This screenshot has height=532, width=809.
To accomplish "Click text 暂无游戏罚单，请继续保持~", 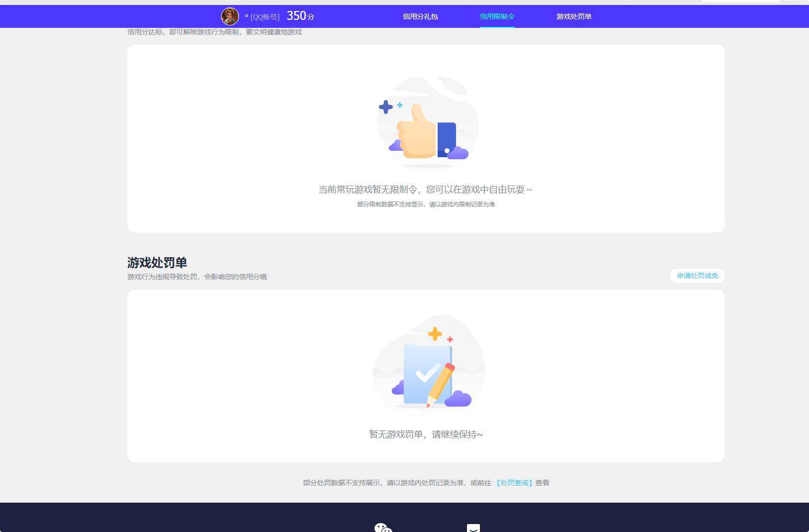I will 426,434.
